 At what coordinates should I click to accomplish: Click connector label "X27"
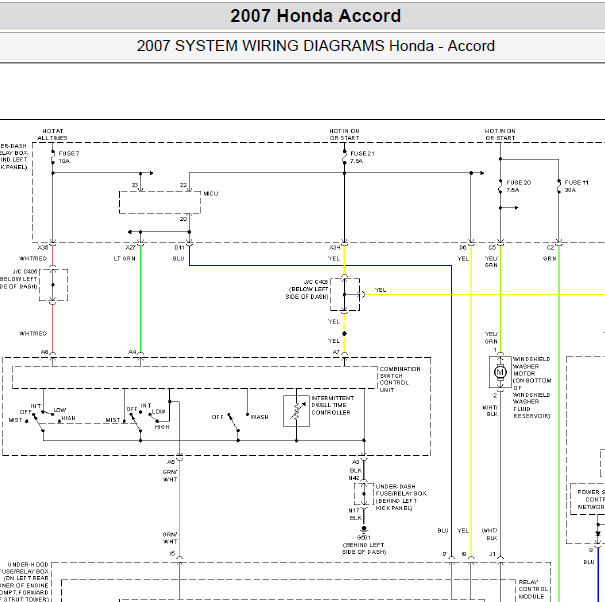point(130,247)
